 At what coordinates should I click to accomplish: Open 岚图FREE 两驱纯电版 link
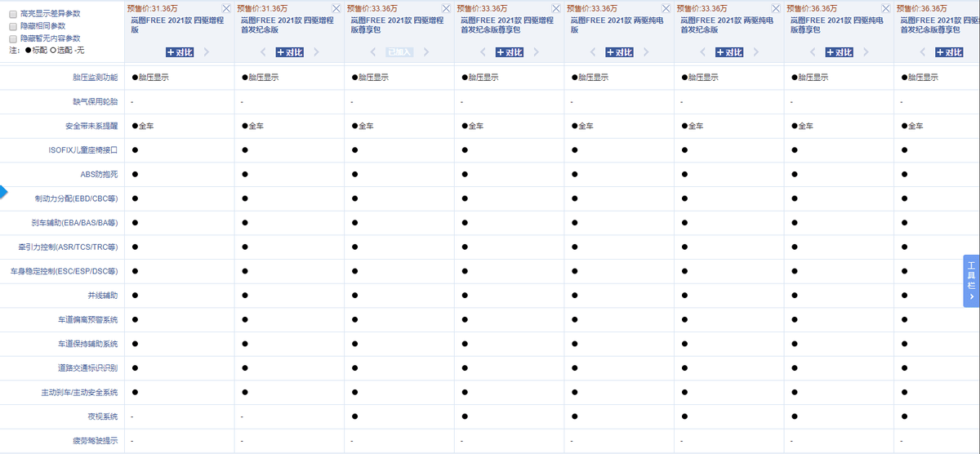pyautogui.click(x=616, y=24)
